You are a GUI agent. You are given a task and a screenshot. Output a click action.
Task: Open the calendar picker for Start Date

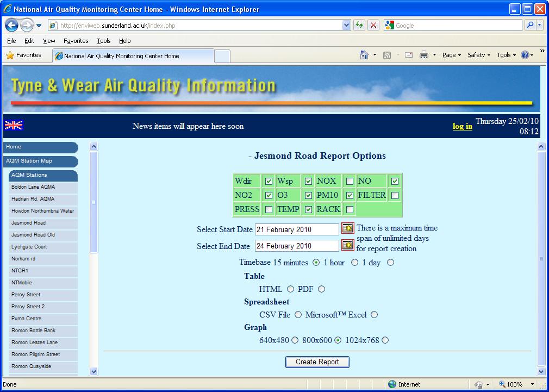click(347, 228)
